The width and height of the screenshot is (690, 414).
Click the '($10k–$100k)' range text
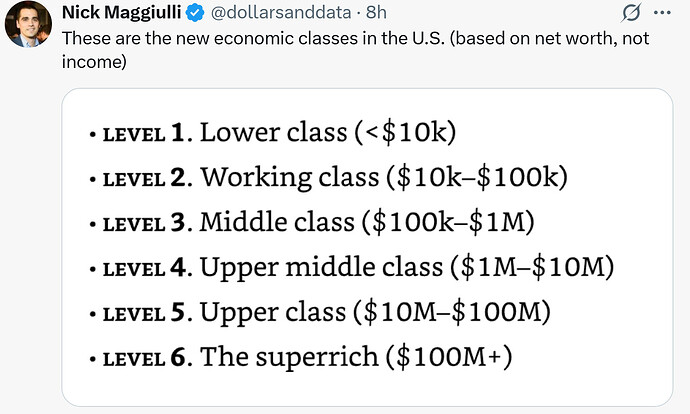click(477, 177)
